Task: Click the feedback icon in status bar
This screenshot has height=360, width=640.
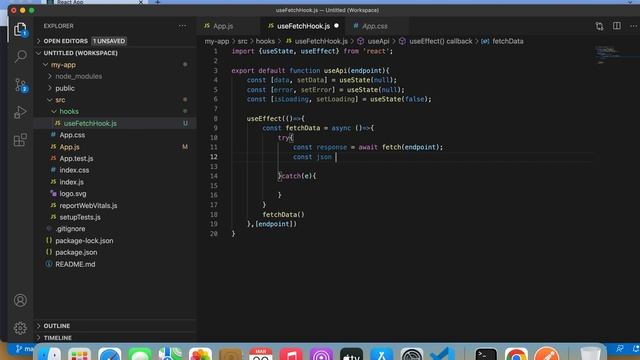Action: [x=620, y=349]
